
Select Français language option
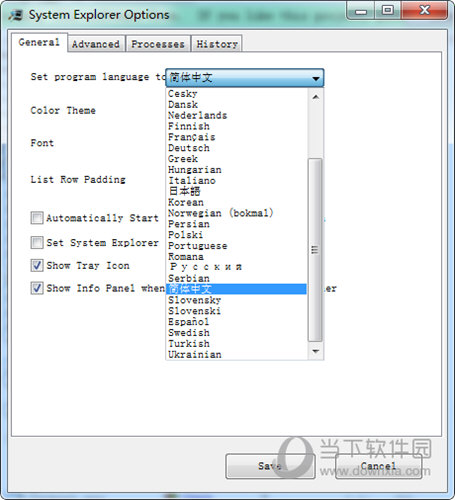(236, 137)
